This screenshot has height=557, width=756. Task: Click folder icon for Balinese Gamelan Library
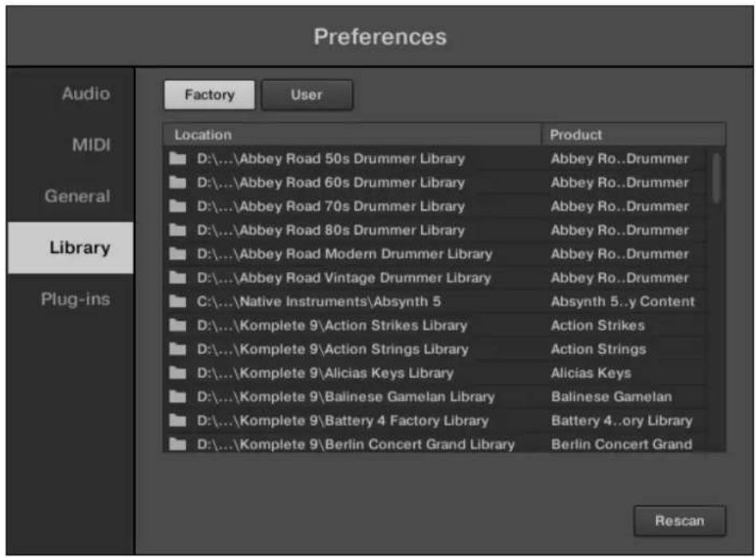click(x=177, y=397)
